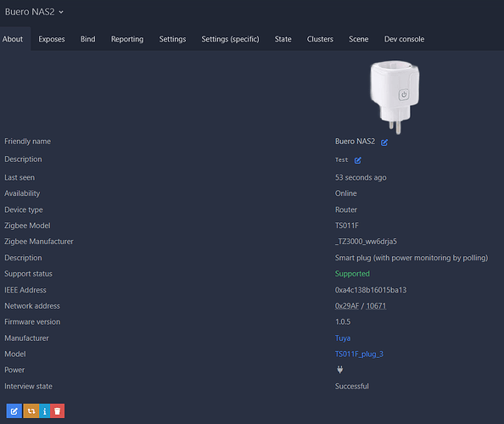
Task: Click the power plug icon
Action: click(x=339, y=370)
